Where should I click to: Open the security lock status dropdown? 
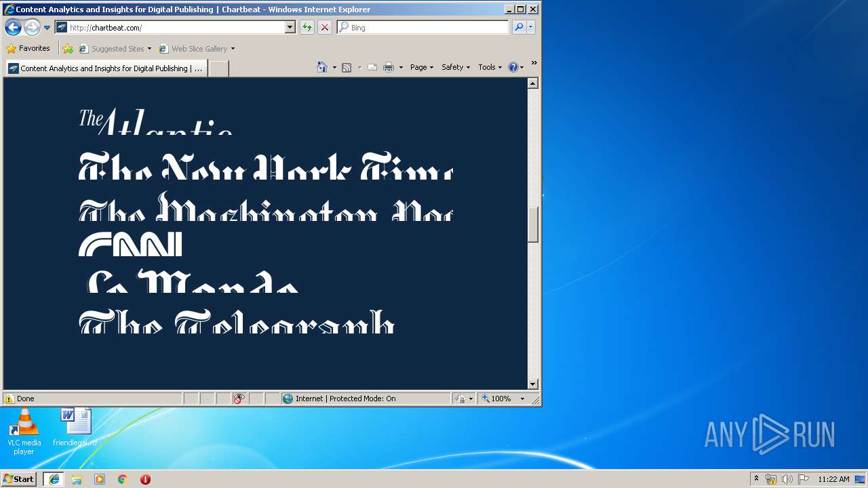(465, 399)
